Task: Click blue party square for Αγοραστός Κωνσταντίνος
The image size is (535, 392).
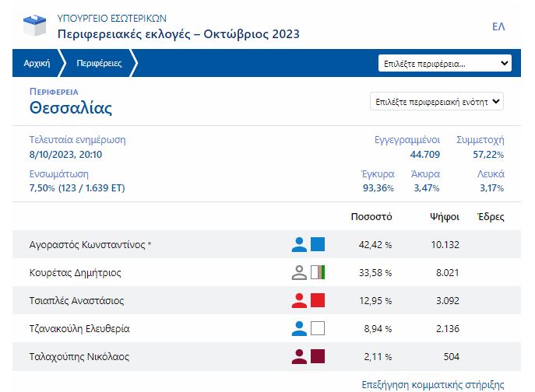Action: pos(318,245)
